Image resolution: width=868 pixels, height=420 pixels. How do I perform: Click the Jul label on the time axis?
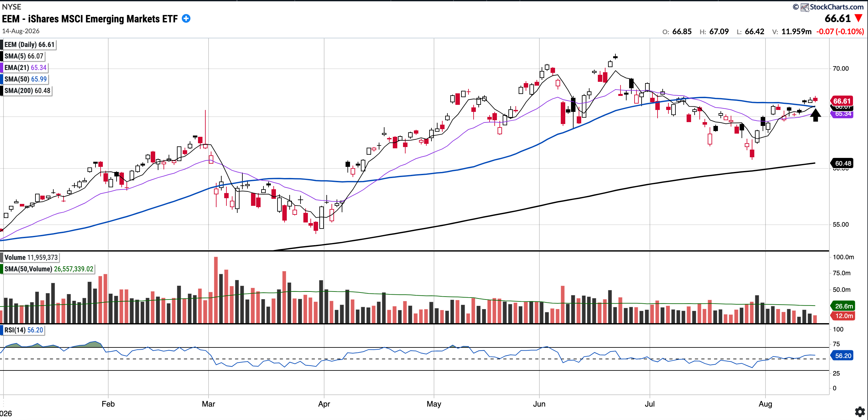click(650, 404)
